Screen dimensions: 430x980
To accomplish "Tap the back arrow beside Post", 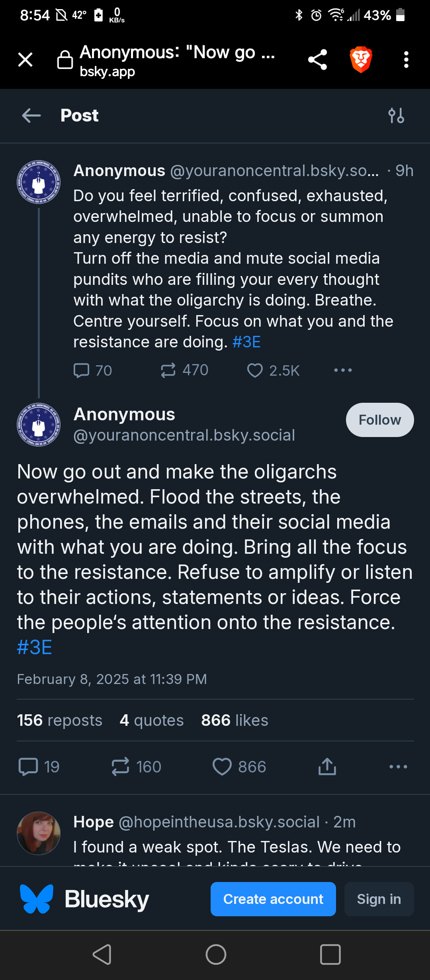I will pos(31,116).
